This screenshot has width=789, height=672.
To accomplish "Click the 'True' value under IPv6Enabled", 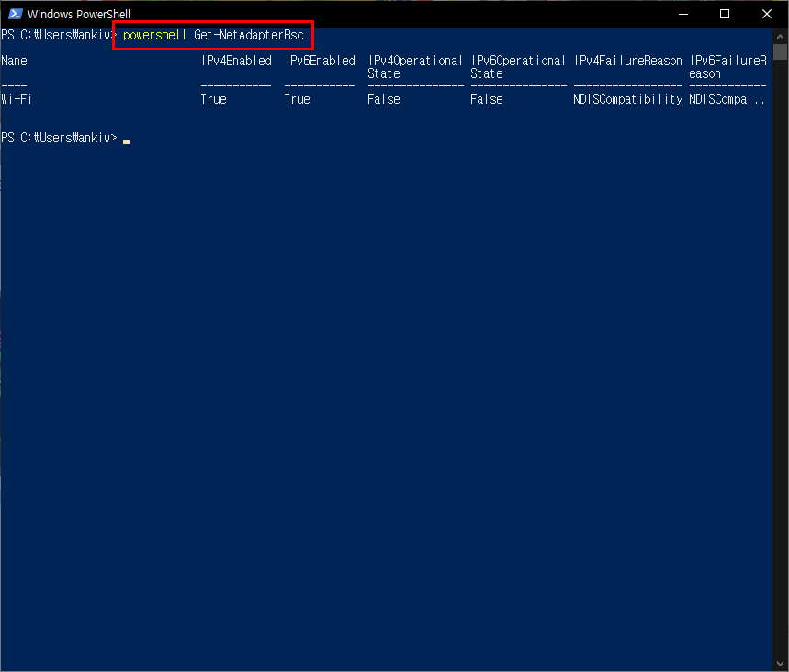I will 297,99.
